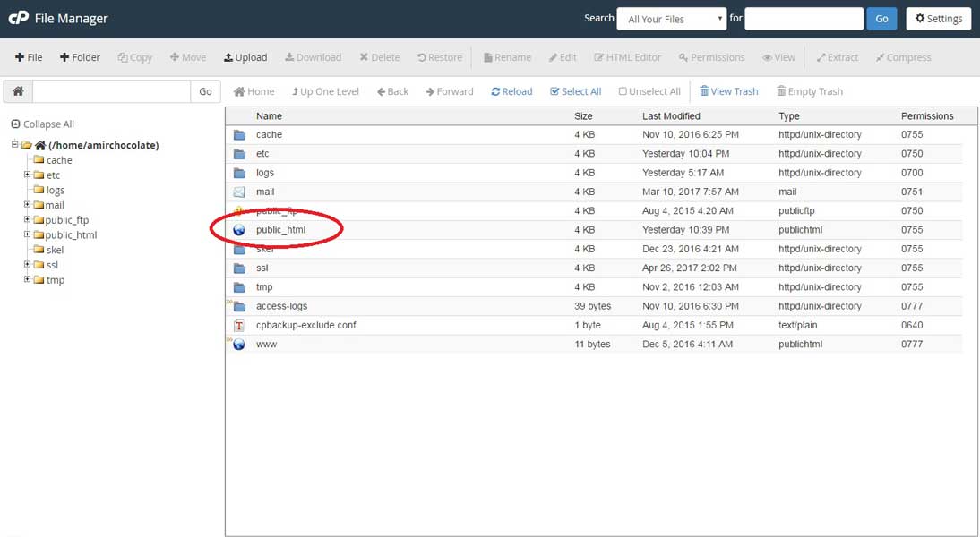Viewport: 980px width, 537px height.
Task: Click the access-logs folder icon
Action: (239, 306)
